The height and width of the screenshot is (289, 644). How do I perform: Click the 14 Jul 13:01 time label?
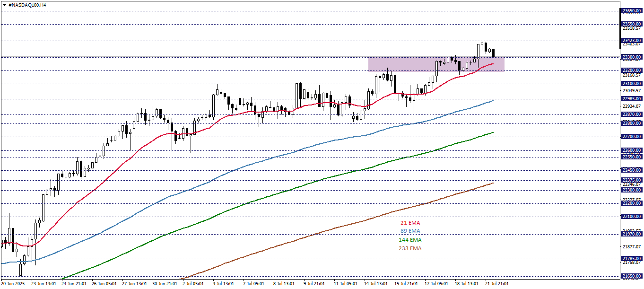376,284
